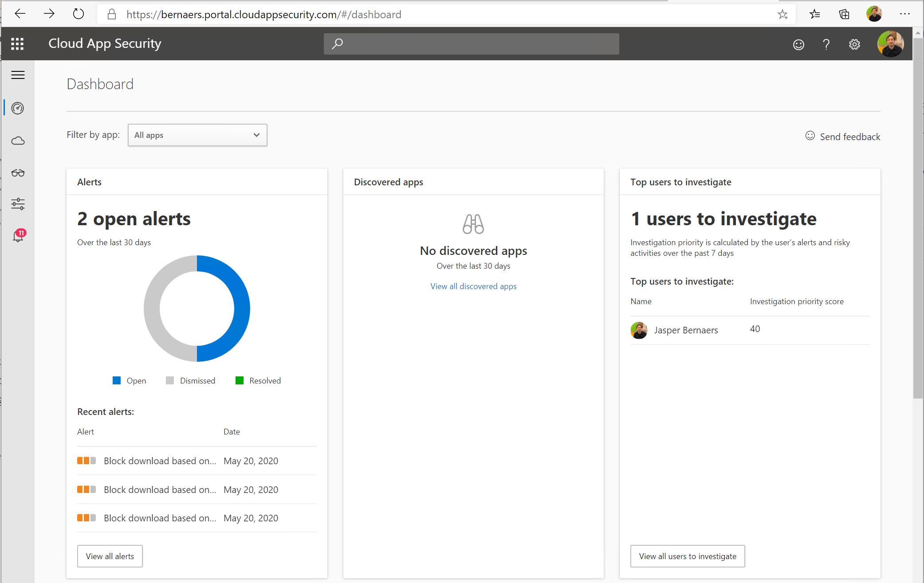Click the feedback smiley icon in top bar
924x583 pixels.
798,44
